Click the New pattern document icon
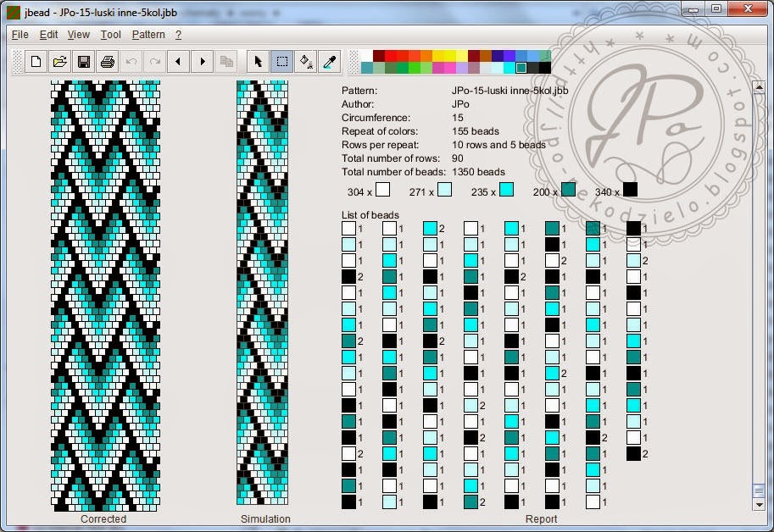 click(36, 62)
